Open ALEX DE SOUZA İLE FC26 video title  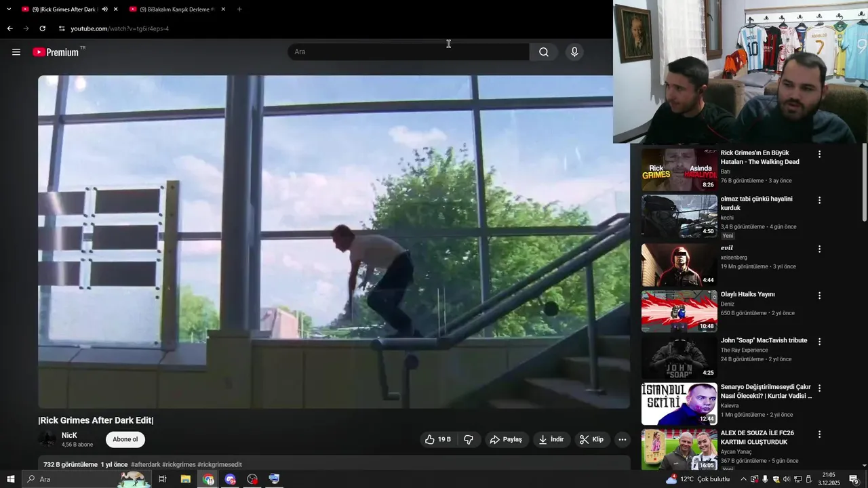pyautogui.click(x=757, y=437)
